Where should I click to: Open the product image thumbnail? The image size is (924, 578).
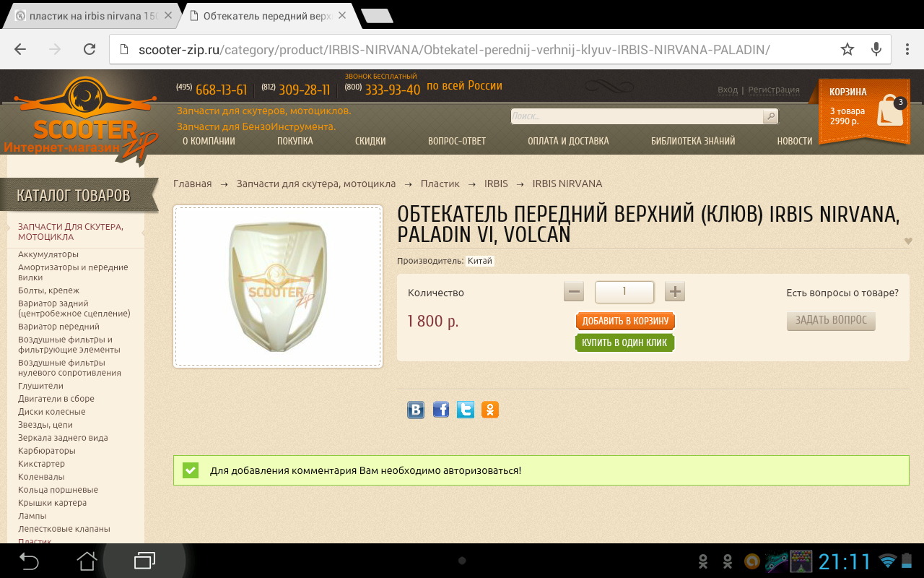[x=278, y=287]
